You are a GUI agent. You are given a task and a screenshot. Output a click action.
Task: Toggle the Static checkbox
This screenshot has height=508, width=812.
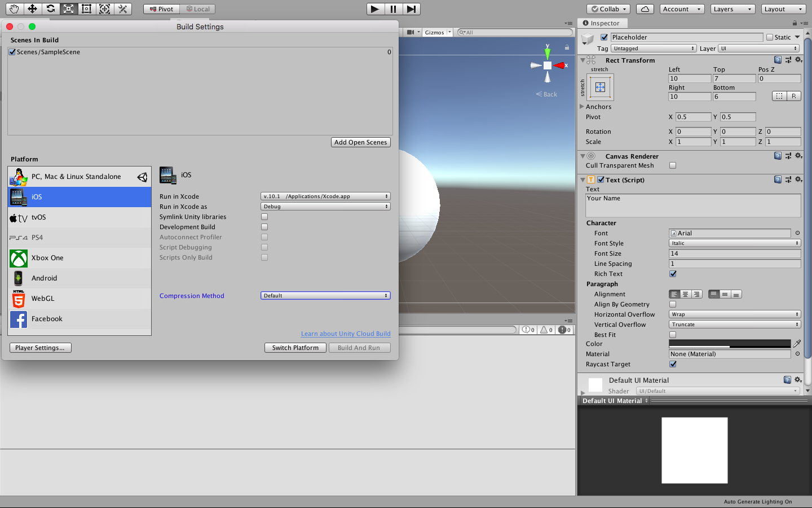click(769, 37)
